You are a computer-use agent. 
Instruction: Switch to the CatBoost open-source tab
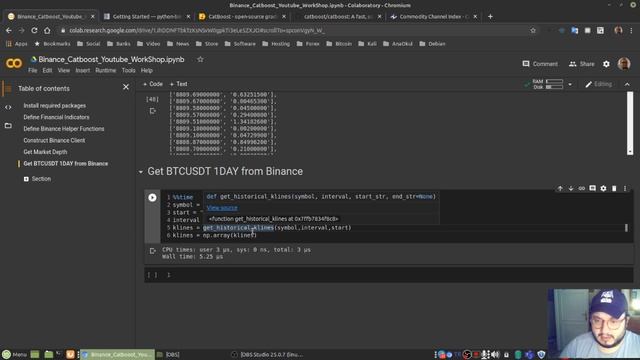point(241,17)
